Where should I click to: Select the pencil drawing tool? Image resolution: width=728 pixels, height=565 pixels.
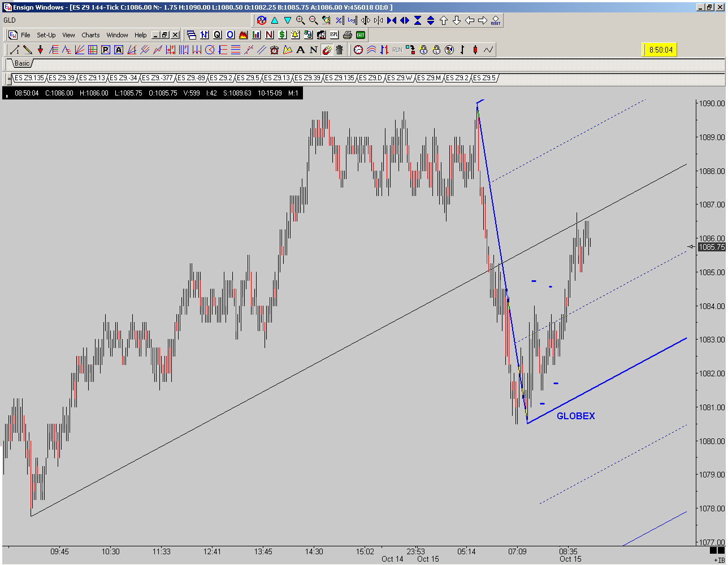(x=28, y=50)
